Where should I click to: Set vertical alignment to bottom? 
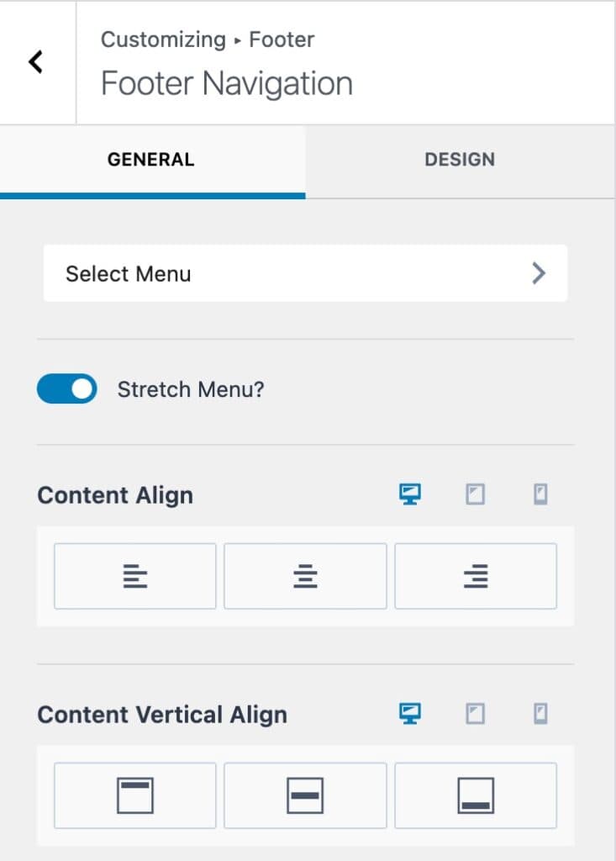476,795
